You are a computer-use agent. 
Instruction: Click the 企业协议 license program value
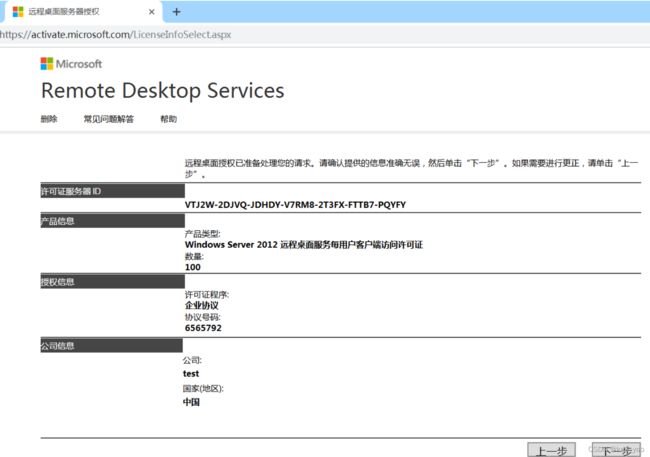click(201, 306)
